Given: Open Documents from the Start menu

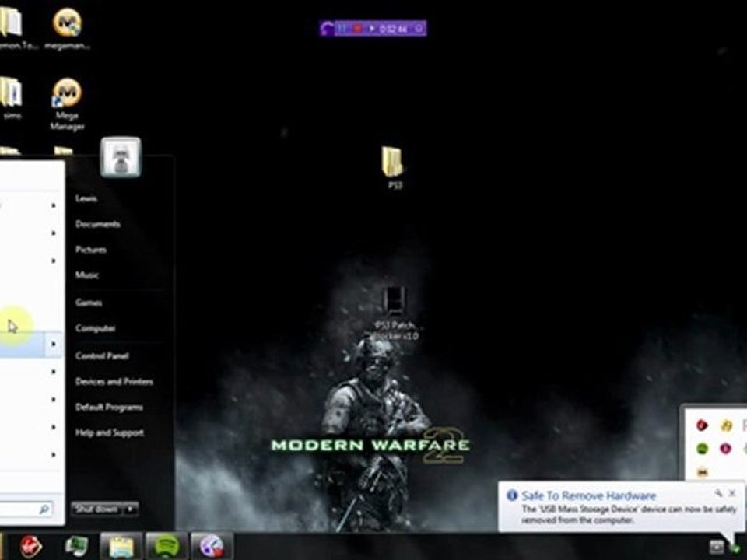Looking at the screenshot, I should (98, 224).
